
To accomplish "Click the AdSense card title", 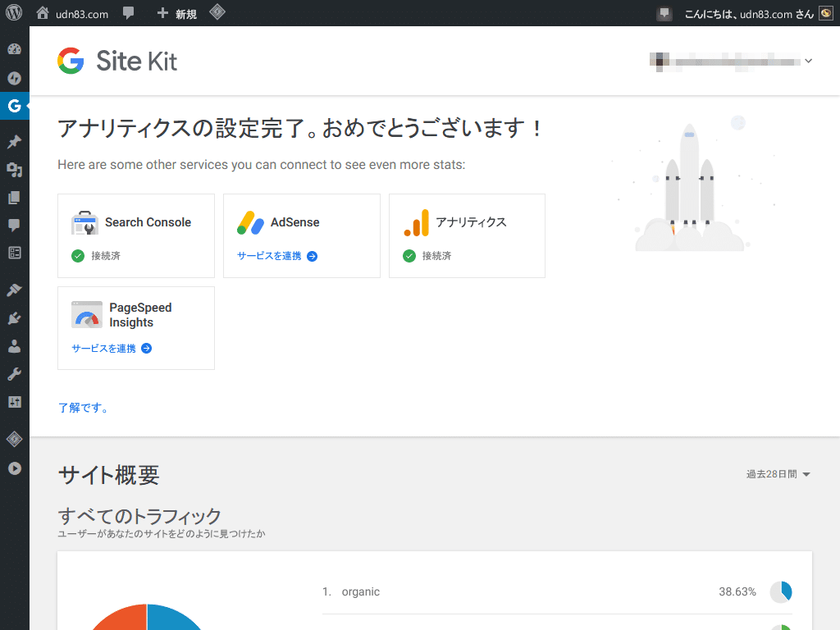I will click(x=294, y=222).
